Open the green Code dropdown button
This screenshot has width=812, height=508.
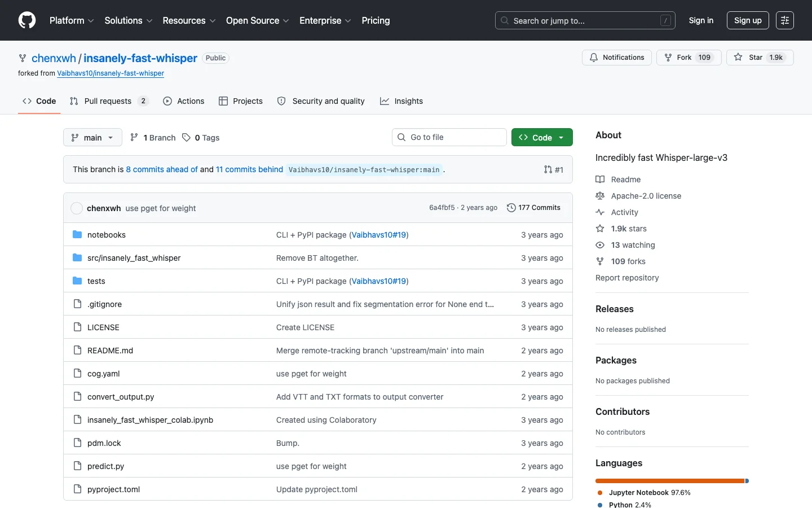[x=542, y=137]
